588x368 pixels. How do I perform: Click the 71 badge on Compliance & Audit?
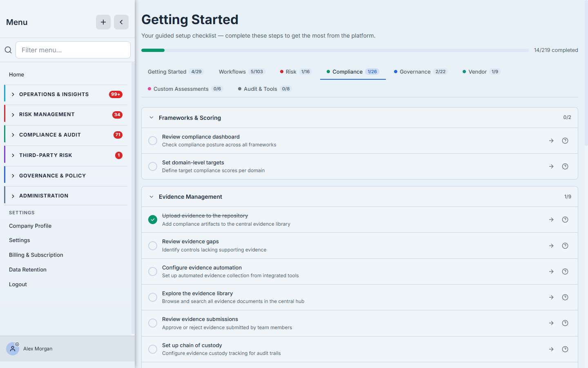click(118, 135)
